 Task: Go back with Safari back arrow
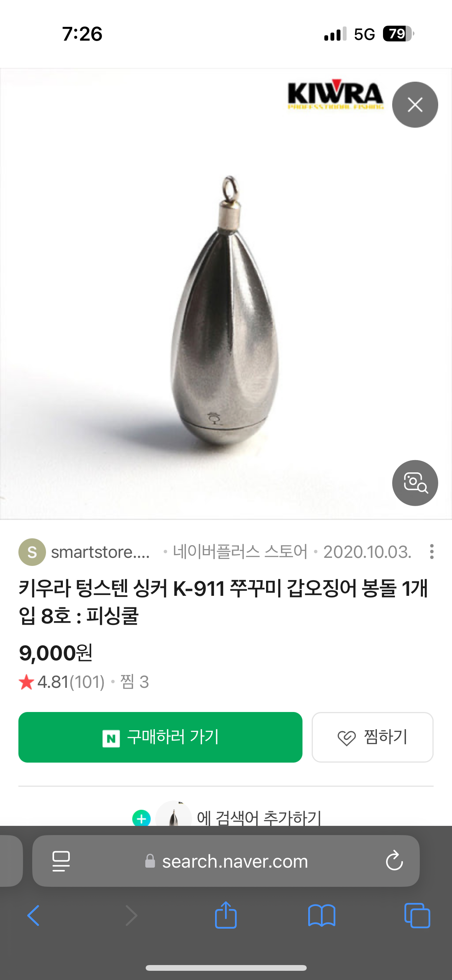coord(33,916)
